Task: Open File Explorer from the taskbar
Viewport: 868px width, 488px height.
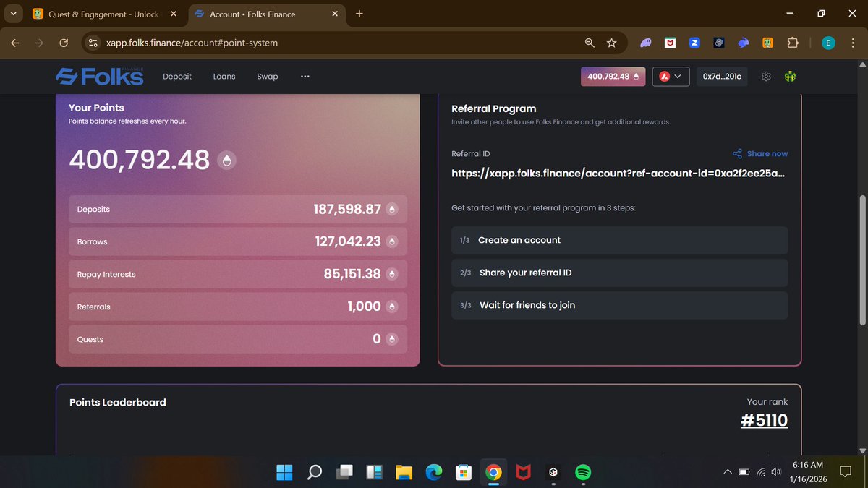Action: (x=404, y=472)
